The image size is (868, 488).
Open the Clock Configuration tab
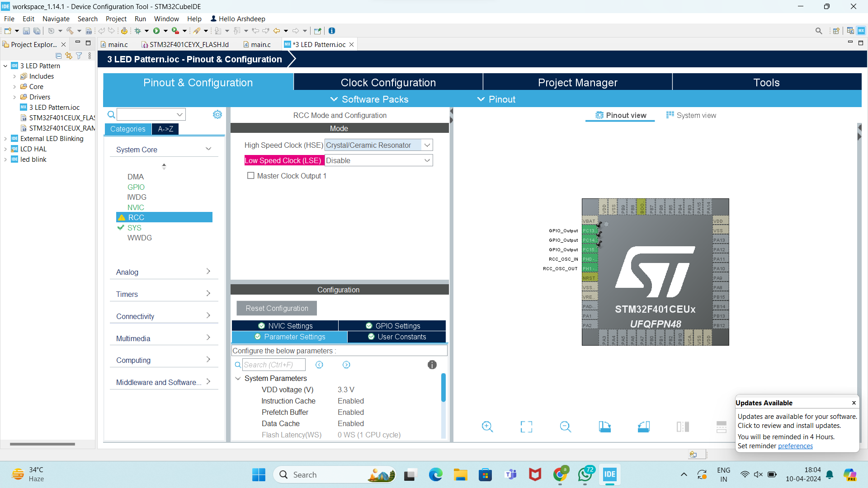point(388,83)
